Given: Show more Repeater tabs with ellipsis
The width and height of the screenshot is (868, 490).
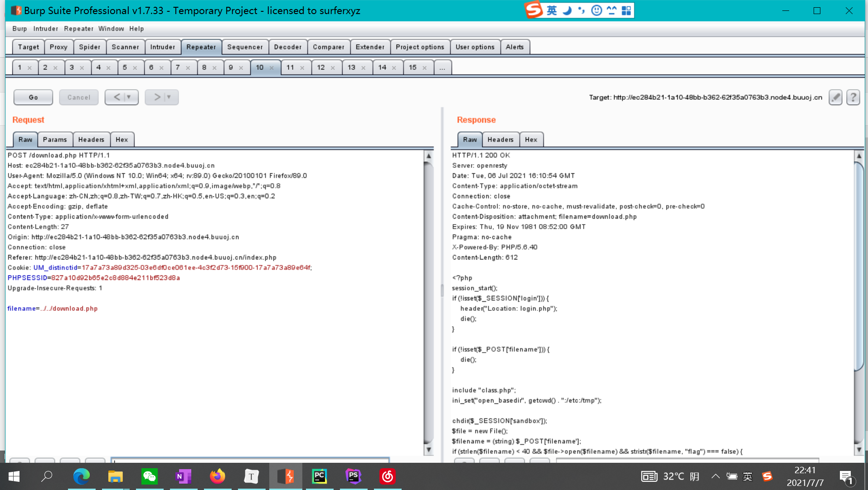Looking at the screenshot, I should [x=442, y=68].
